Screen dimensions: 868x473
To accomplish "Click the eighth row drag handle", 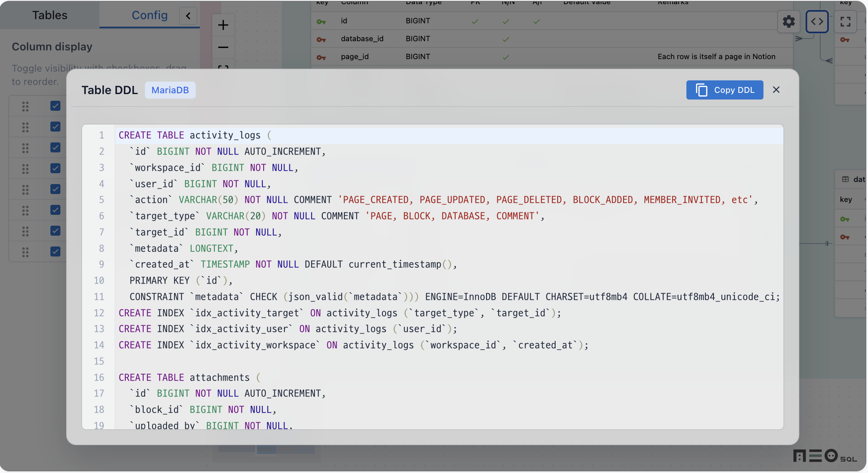I will click(25, 252).
